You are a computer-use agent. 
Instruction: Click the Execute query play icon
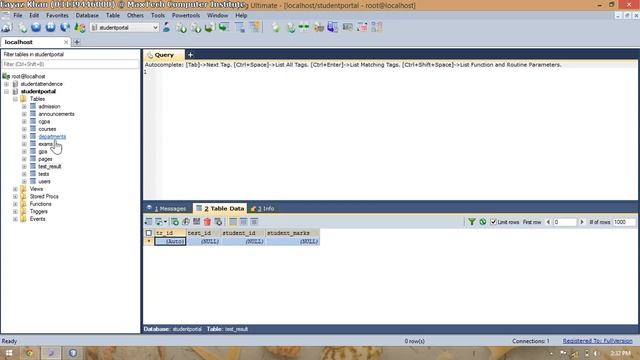coord(36,27)
